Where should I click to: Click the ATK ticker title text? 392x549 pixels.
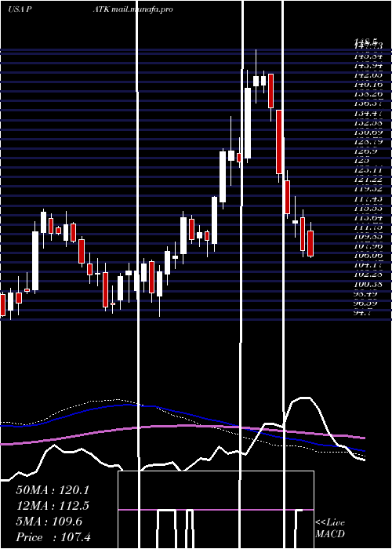[x=101, y=9]
